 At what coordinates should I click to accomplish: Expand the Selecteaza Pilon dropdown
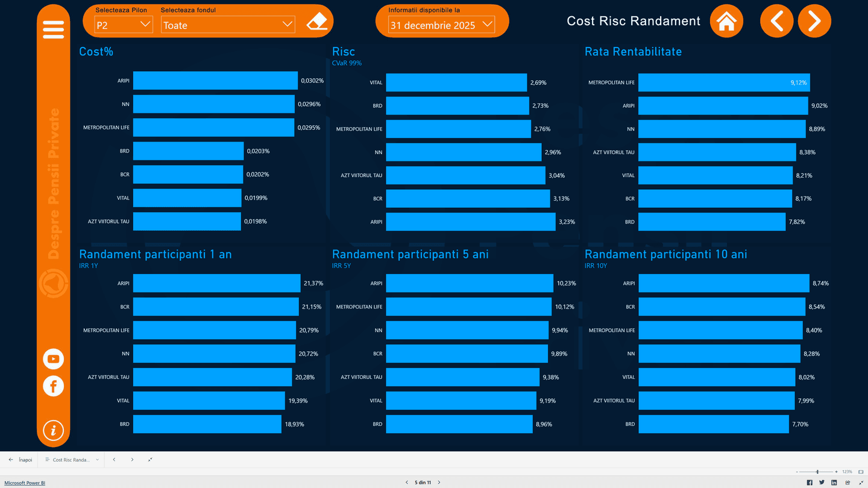tap(124, 25)
